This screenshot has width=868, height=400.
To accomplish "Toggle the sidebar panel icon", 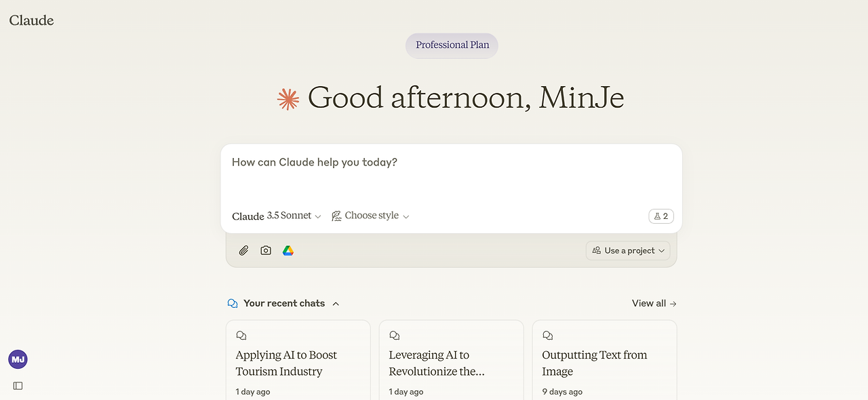I will (x=18, y=386).
